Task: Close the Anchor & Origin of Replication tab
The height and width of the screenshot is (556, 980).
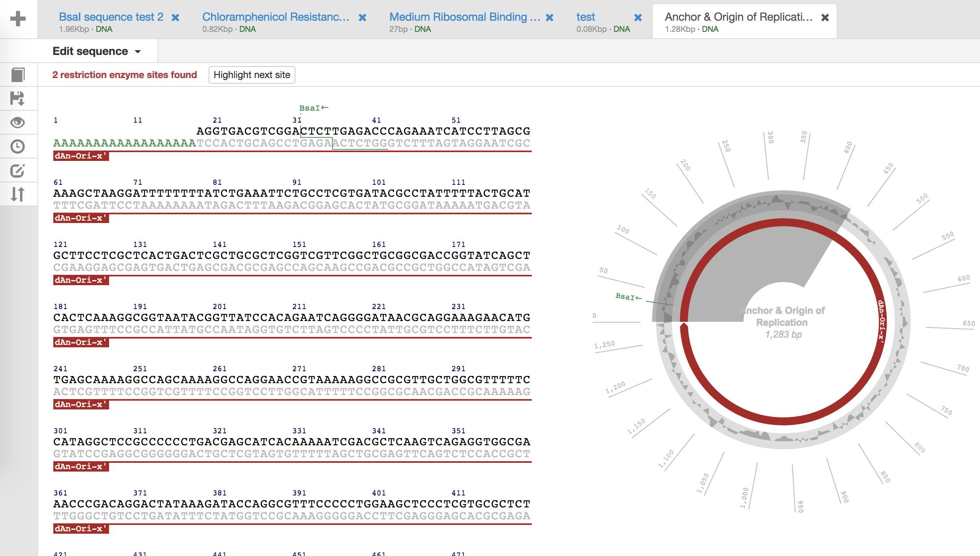Action: [825, 18]
